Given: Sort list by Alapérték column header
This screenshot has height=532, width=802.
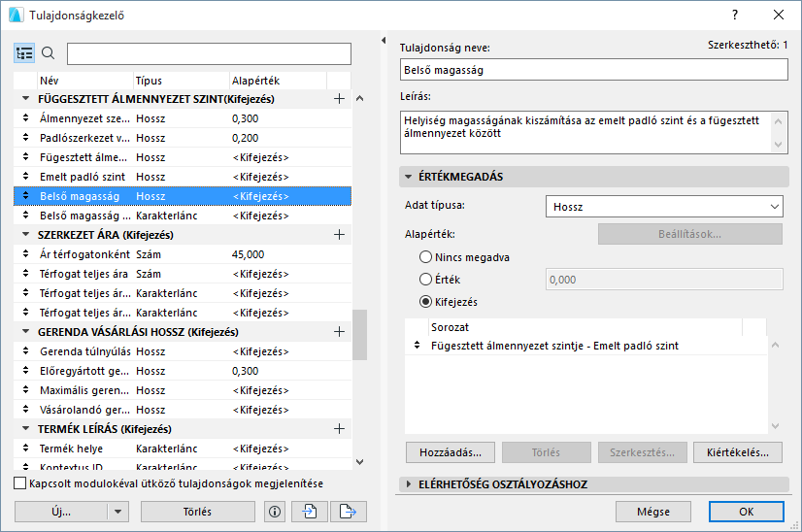Looking at the screenshot, I should point(278,81).
